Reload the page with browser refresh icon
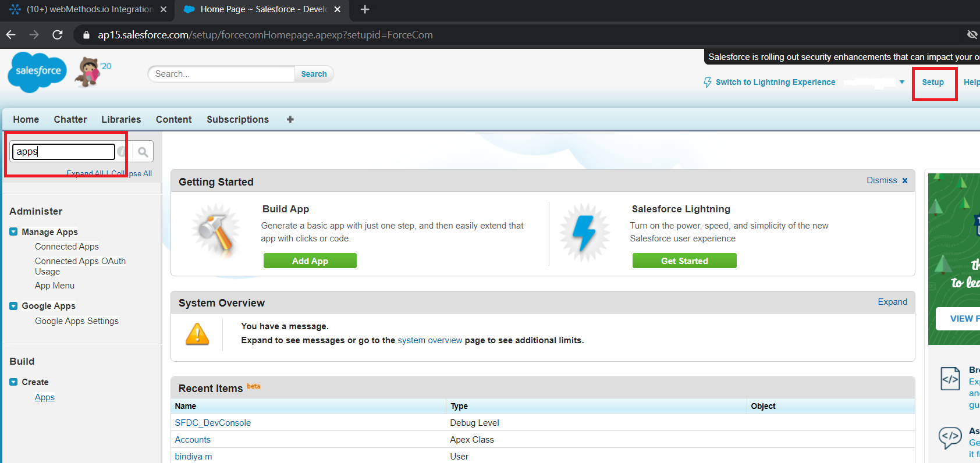Screen dimensions: 980x463 click(57, 35)
